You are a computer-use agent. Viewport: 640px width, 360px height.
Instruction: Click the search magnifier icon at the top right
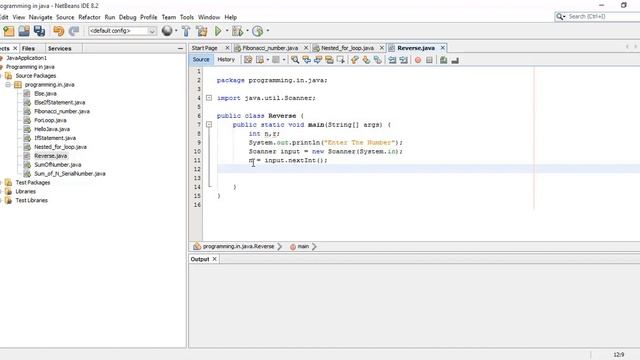click(x=560, y=16)
